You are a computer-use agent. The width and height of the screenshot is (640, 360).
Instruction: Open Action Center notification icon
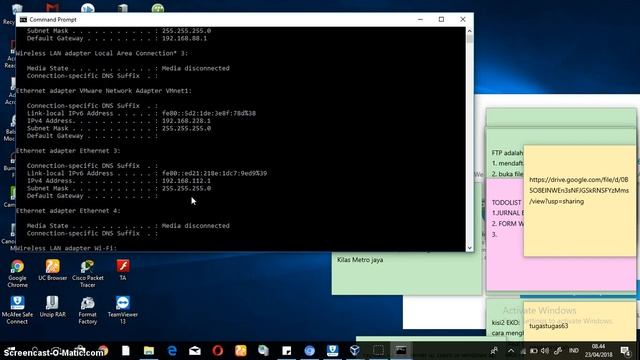pos(625,351)
